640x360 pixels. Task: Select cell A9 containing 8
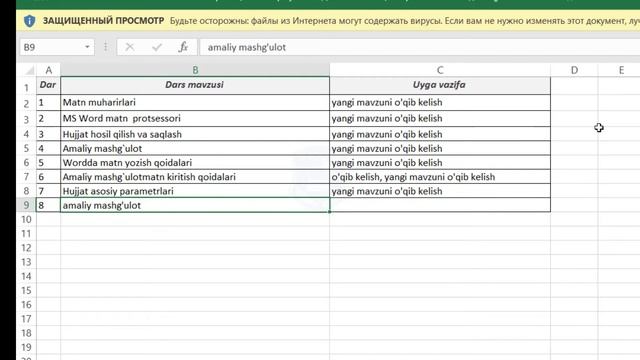click(x=49, y=205)
